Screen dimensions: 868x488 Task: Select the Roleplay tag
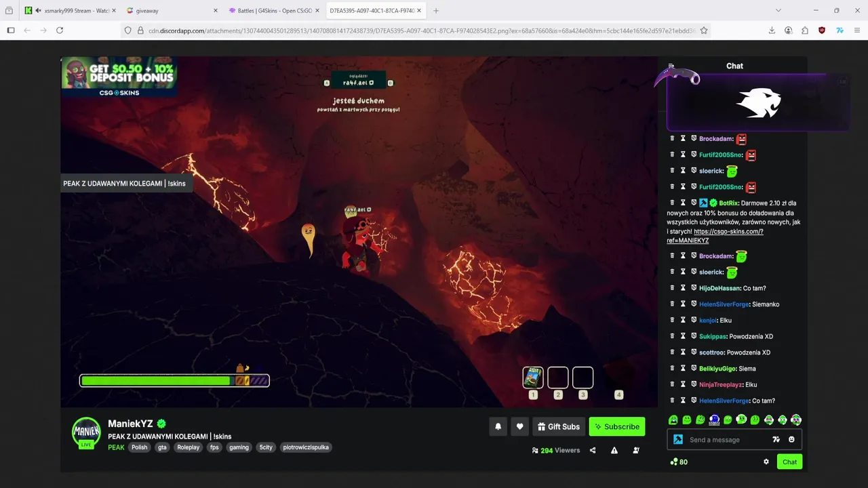tap(189, 447)
